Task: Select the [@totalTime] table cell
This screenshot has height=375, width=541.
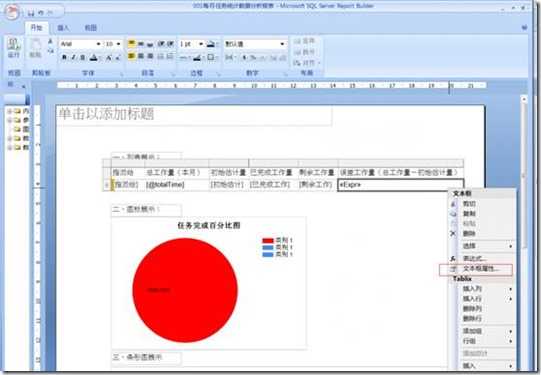Action: [177, 185]
